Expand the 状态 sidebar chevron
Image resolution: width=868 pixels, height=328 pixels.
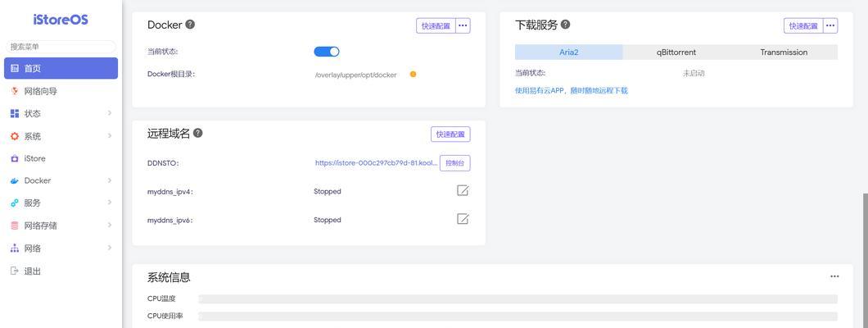110,113
